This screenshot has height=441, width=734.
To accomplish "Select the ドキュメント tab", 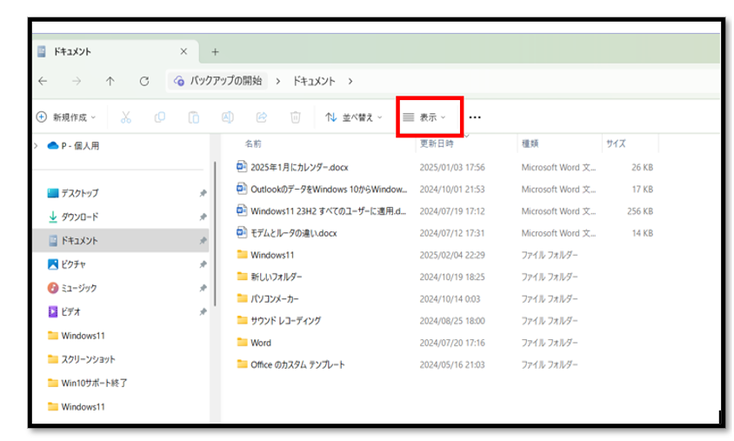I will point(116,51).
